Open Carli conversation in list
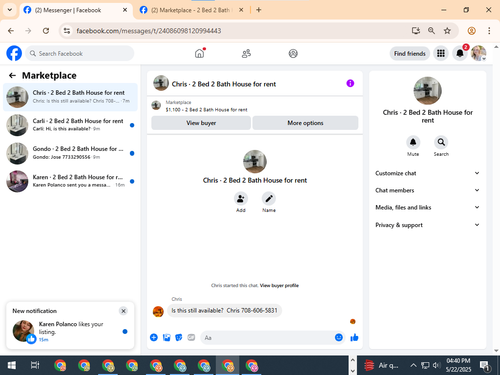500x375 pixels. [70, 125]
